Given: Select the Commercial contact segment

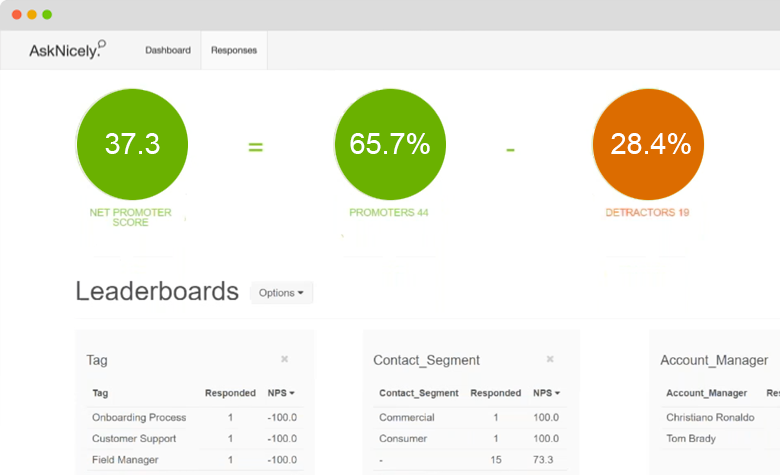Looking at the screenshot, I should coord(406,417).
